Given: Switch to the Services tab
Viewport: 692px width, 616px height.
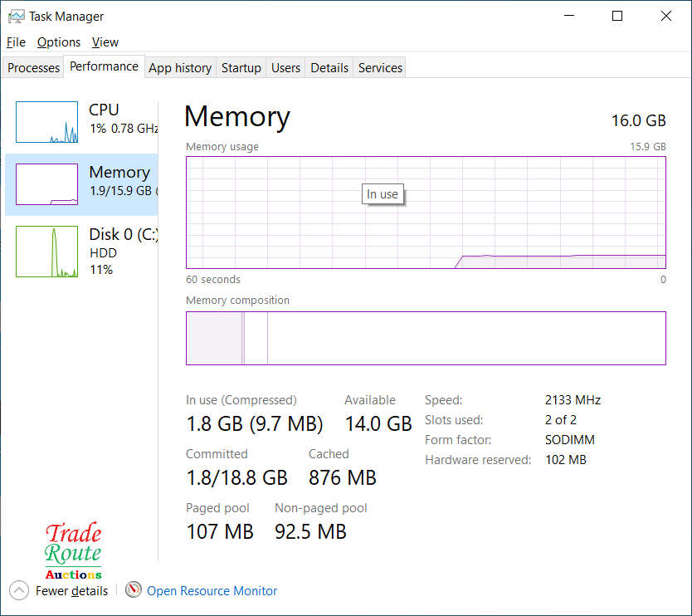Looking at the screenshot, I should click(380, 68).
